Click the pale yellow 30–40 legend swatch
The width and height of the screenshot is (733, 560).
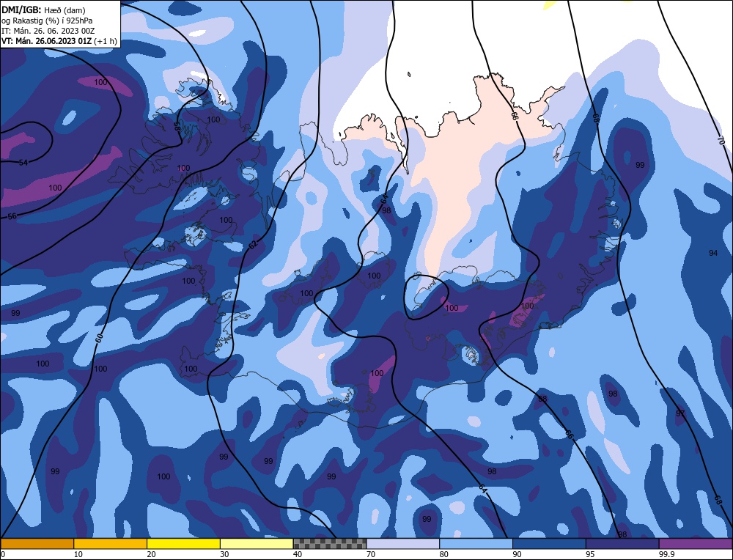pyautogui.click(x=257, y=544)
